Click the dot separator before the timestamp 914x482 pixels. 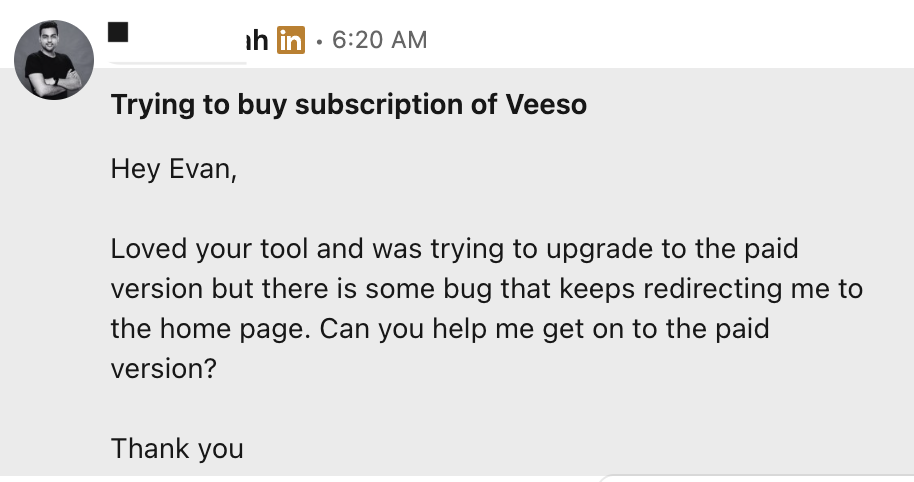tap(318, 42)
